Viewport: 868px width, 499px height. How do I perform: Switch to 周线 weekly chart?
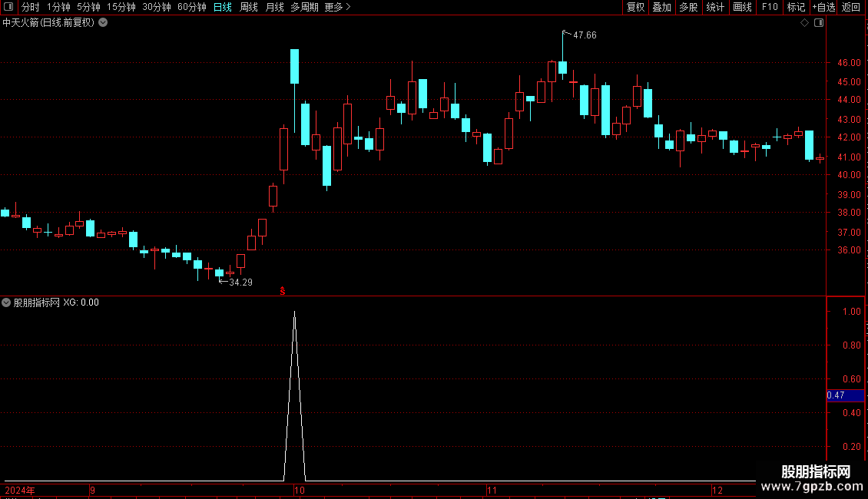click(x=249, y=7)
